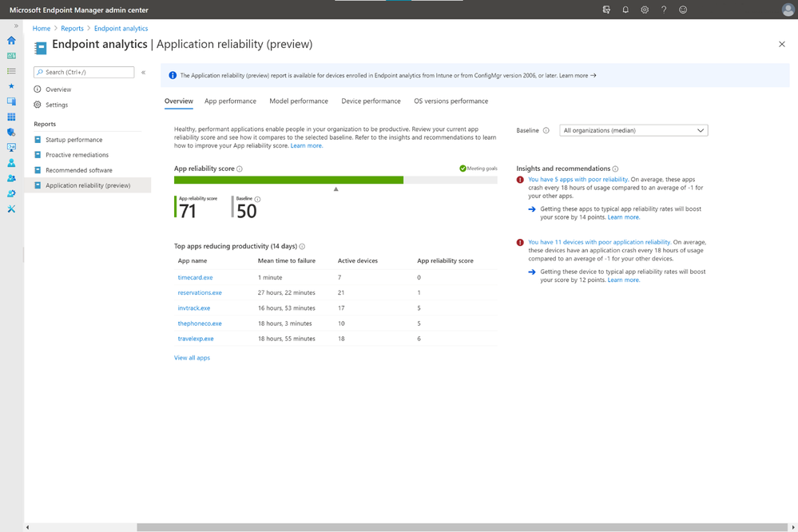This screenshot has height=532, width=798.
Task: Click Insights and recommendations info icon
Action: [x=615, y=169]
